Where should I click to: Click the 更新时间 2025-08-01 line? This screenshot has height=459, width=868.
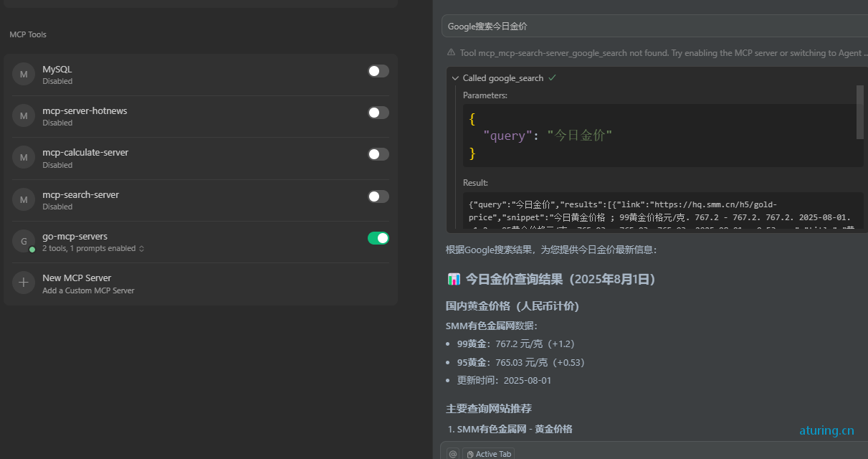pos(505,381)
